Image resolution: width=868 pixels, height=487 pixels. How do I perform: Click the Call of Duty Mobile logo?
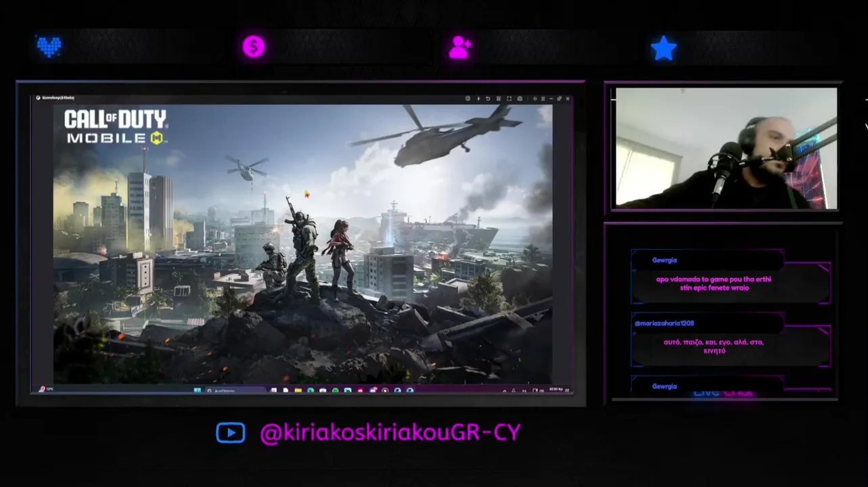tap(115, 127)
